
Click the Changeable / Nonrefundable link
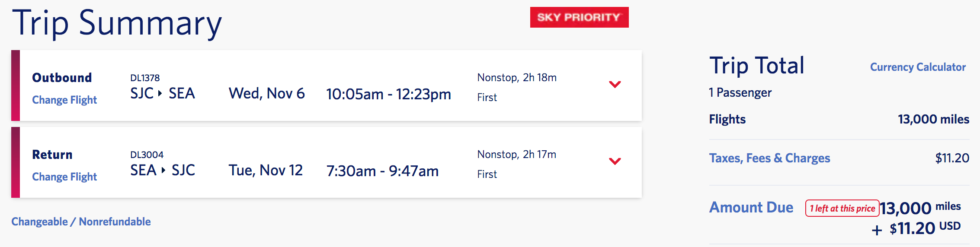coord(81,222)
